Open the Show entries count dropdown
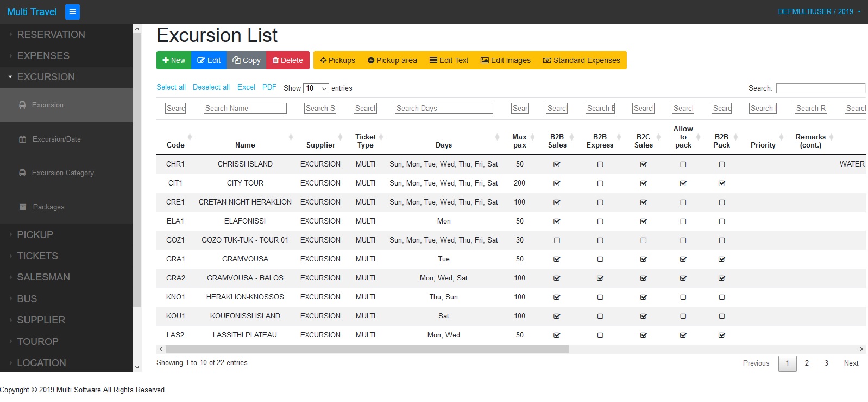 coord(316,88)
